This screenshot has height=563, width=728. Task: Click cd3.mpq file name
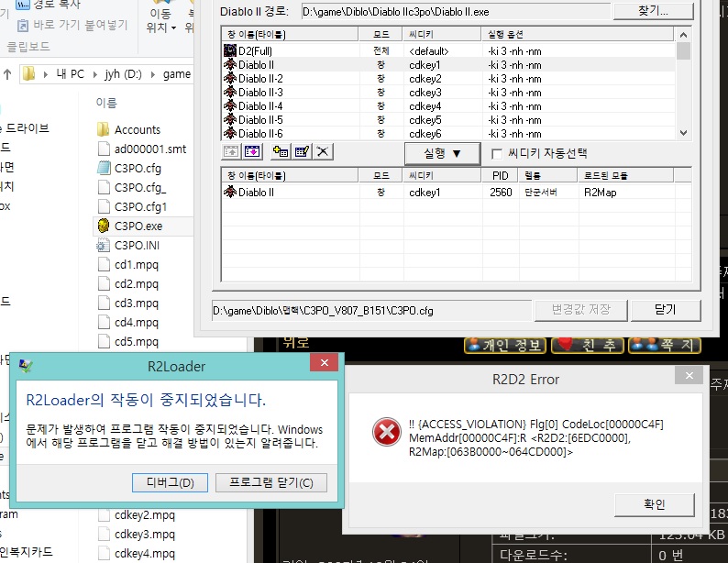[137, 304]
